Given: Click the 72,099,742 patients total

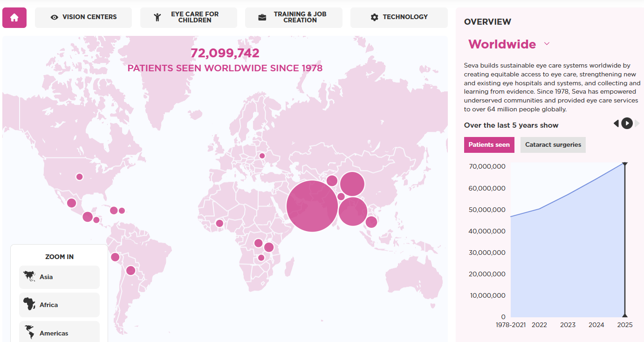Looking at the screenshot, I should 225,53.
